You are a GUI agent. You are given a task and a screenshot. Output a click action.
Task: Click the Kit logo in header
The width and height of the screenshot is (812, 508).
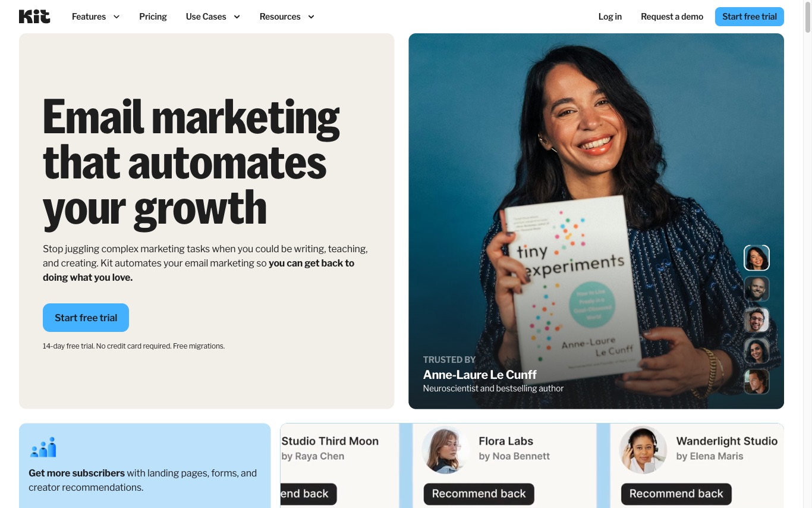point(34,17)
